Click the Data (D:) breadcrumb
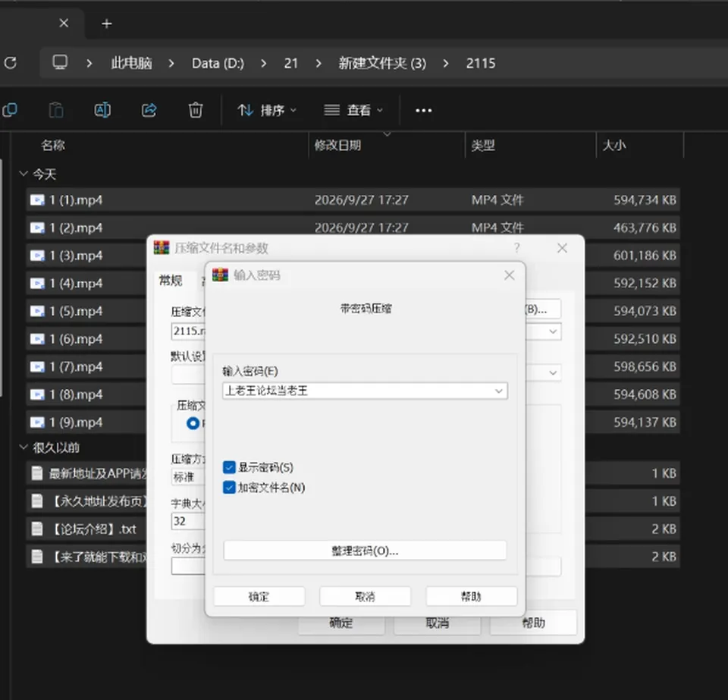The width and height of the screenshot is (728, 700). [x=218, y=63]
